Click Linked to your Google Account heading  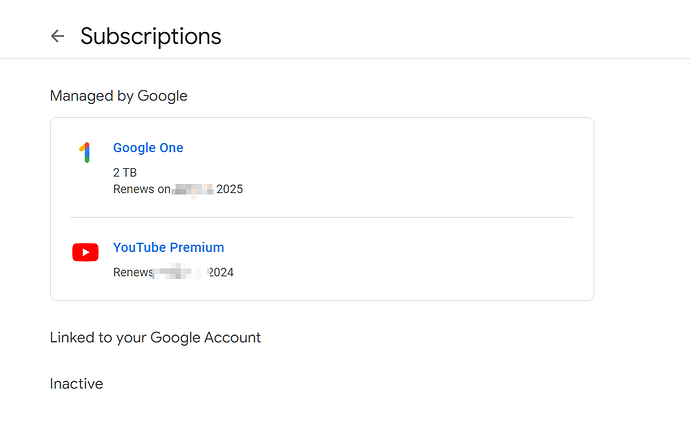pos(155,338)
